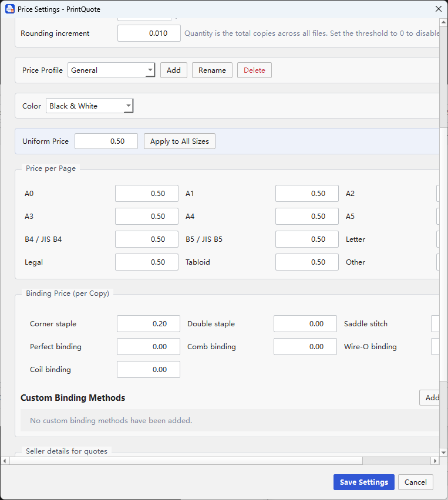This screenshot has width=448, height=500.
Task: Click the vertical scrollbar up arrow
Action: click(x=443, y=22)
